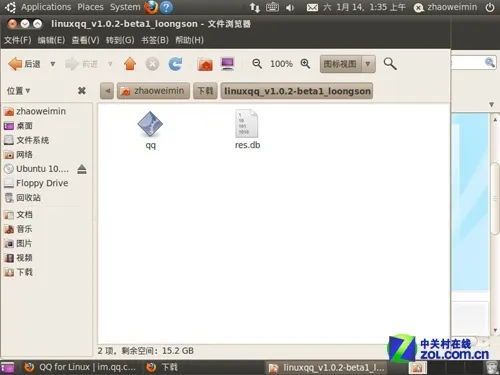Image resolution: width=500 pixels, height=375 pixels.
Task: Open the 转到(G) menu
Action: [x=120, y=40]
